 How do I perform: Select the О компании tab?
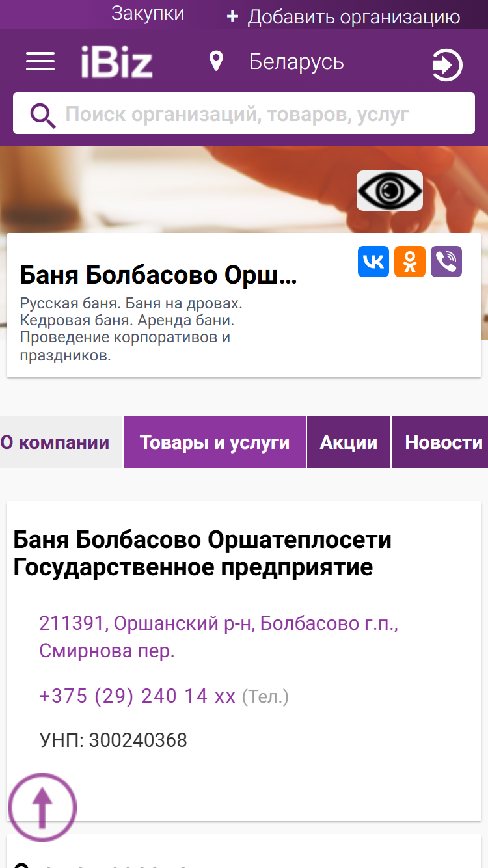click(x=60, y=442)
